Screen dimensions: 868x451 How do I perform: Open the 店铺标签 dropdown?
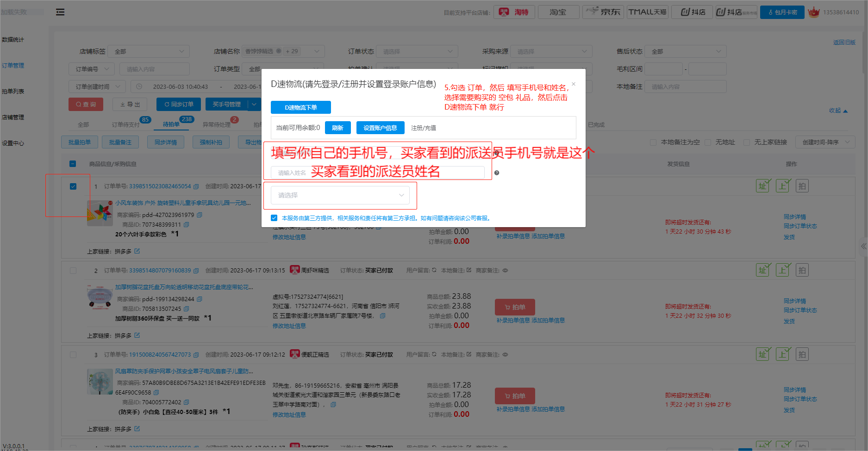[x=149, y=51]
